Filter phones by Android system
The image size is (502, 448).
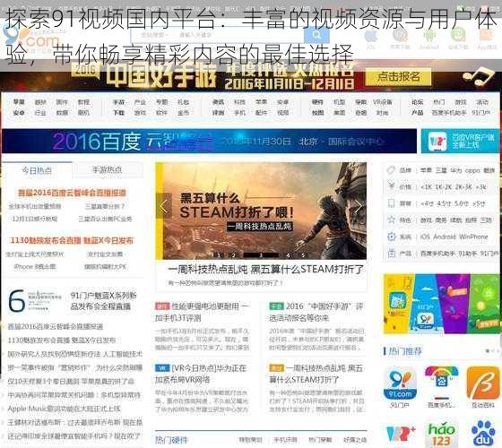[x=445, y=237]
